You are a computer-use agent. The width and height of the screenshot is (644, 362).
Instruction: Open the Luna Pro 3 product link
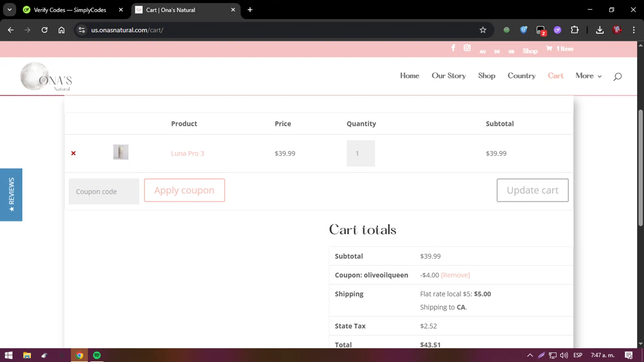pos(188,153)
